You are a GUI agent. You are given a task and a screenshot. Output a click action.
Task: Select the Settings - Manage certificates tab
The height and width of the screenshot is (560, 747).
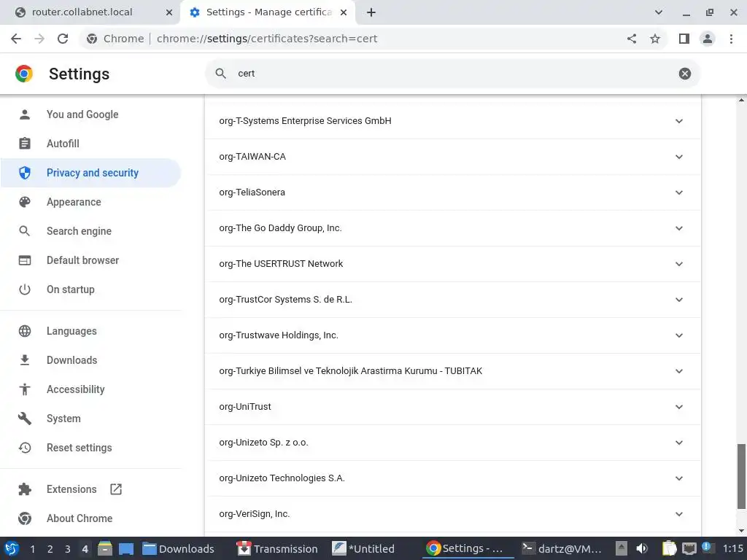(x=268, y=12)
